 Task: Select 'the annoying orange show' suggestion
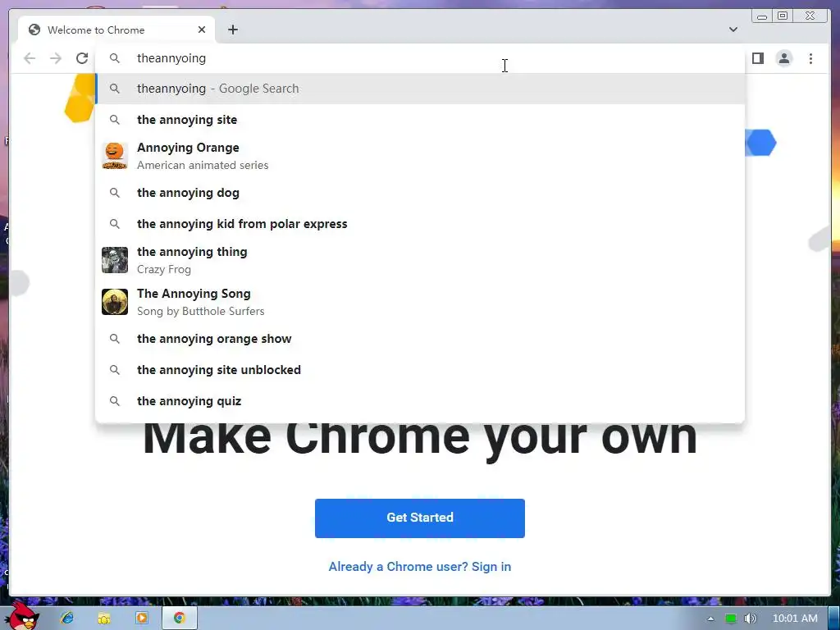pyautogui.click(x=420, y=339)
